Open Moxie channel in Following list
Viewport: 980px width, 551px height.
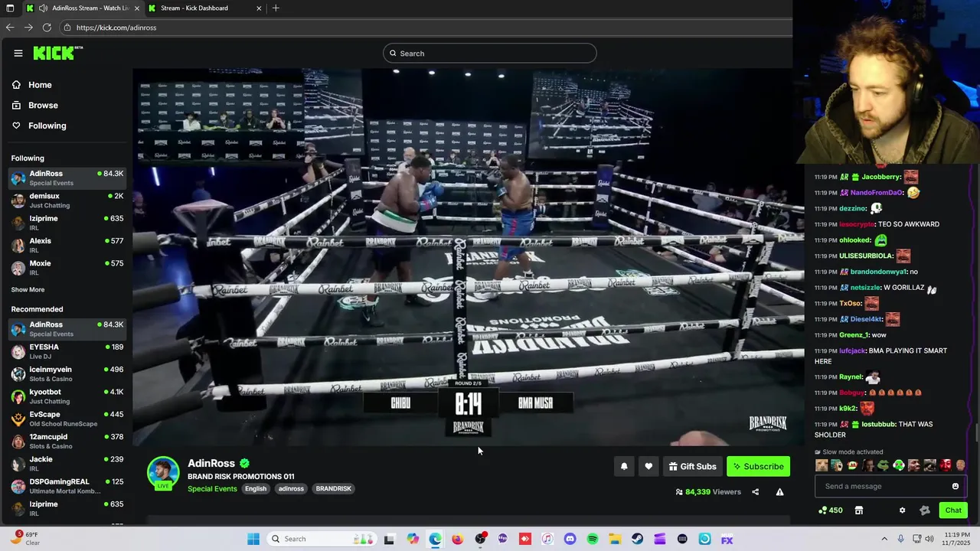(66, 268)
